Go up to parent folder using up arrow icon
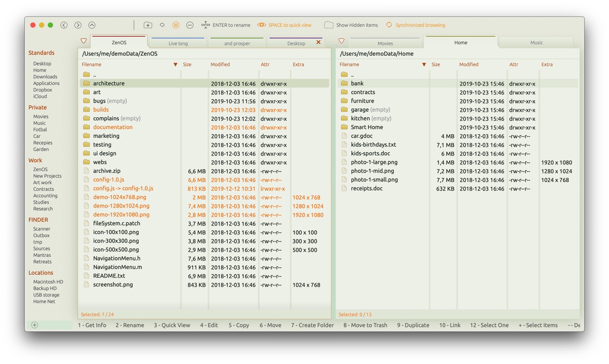 tap(92, 25)
